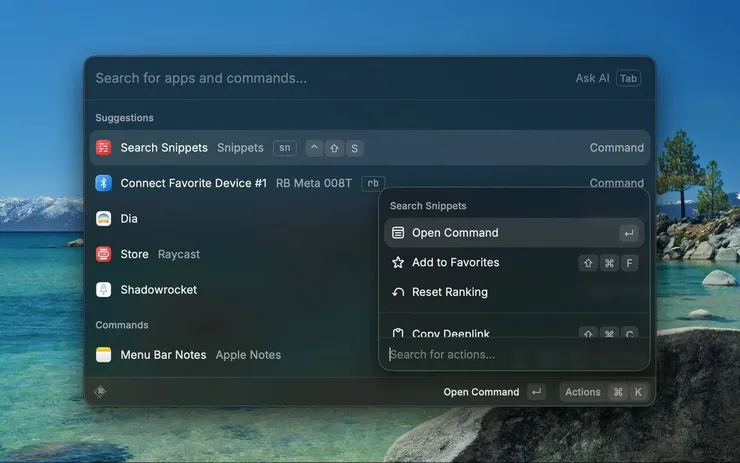This screenshot has width=740, height=463.
Task: Click the 'sn' alias tag on Search Snippets
Action: [x=285, y=148]
